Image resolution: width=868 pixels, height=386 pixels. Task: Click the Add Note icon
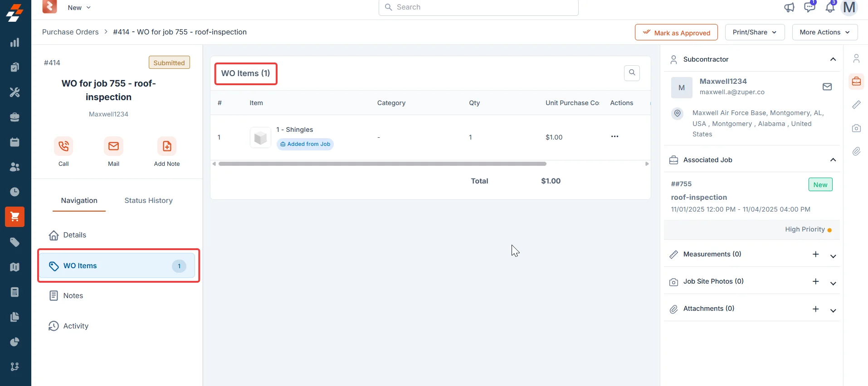tap(167, 146)
